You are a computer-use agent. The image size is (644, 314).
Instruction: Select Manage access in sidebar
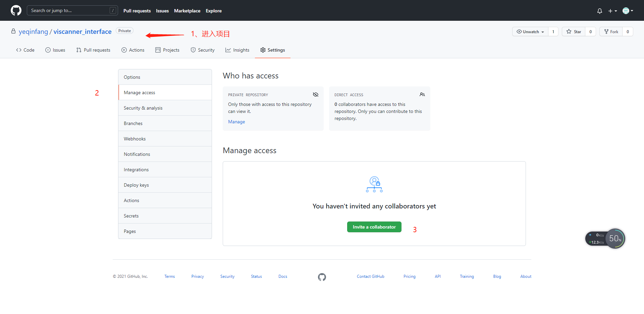click(x=165, y=92)
